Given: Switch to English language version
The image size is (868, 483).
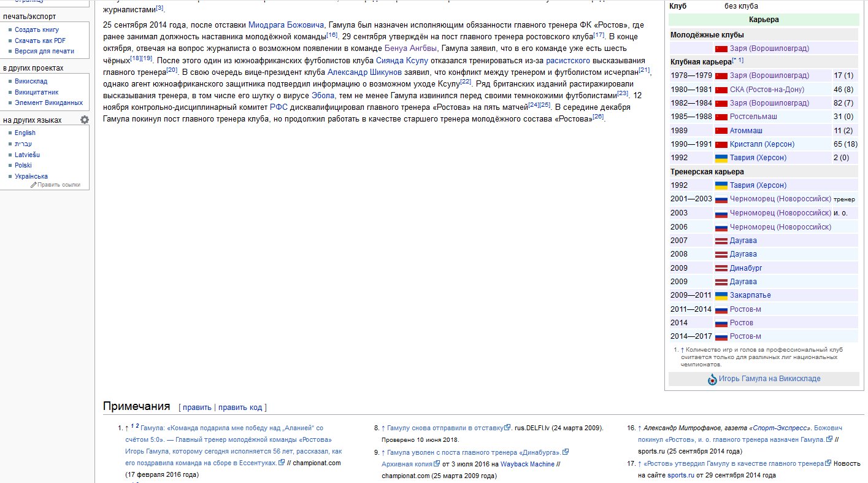Looking at the screenshot, I should pyautogui.click(x=25, y=133).
